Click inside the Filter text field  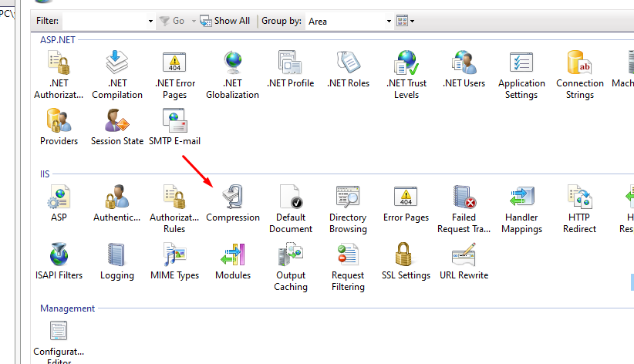coord(104,22)
